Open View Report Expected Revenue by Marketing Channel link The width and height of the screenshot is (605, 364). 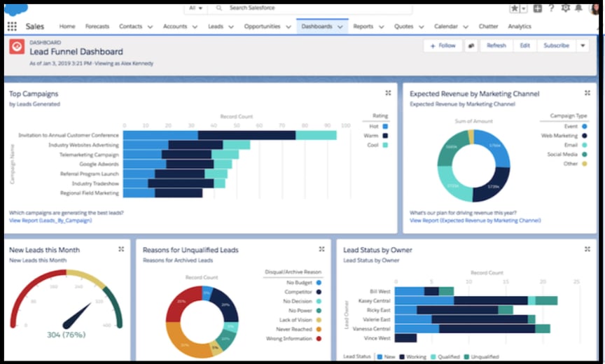coord(475,220)
